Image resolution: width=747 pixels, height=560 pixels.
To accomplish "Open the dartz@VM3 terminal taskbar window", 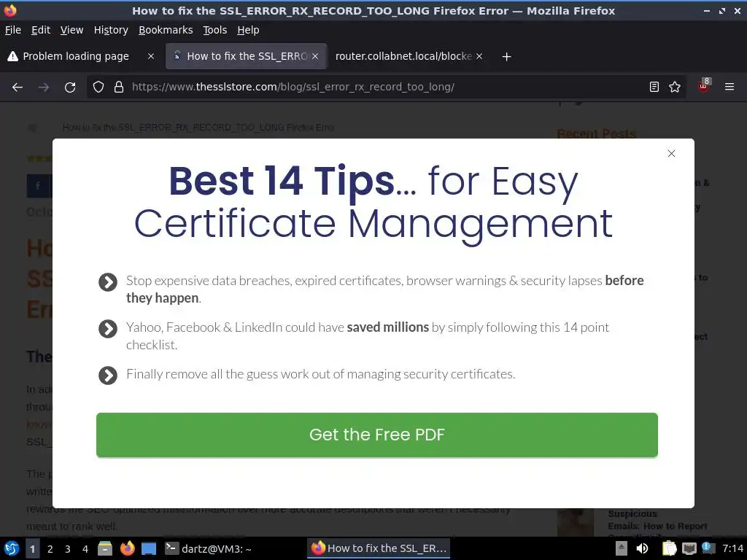I will [208, 548].
